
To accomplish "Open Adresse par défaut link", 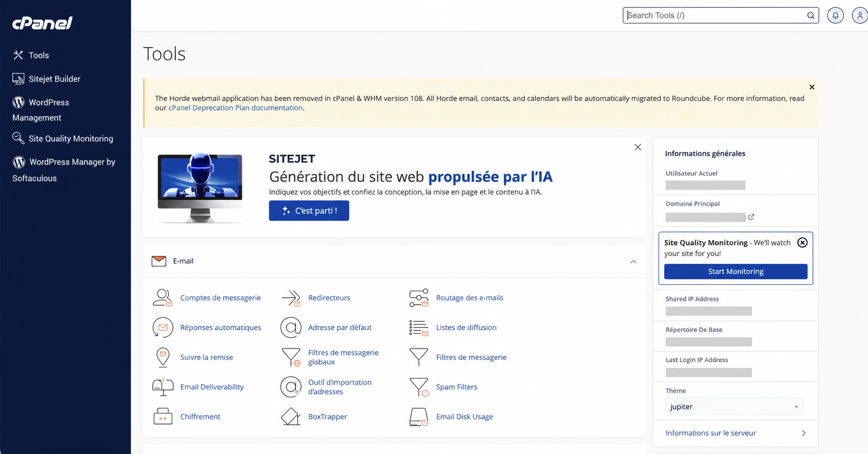I will (340, 327).
